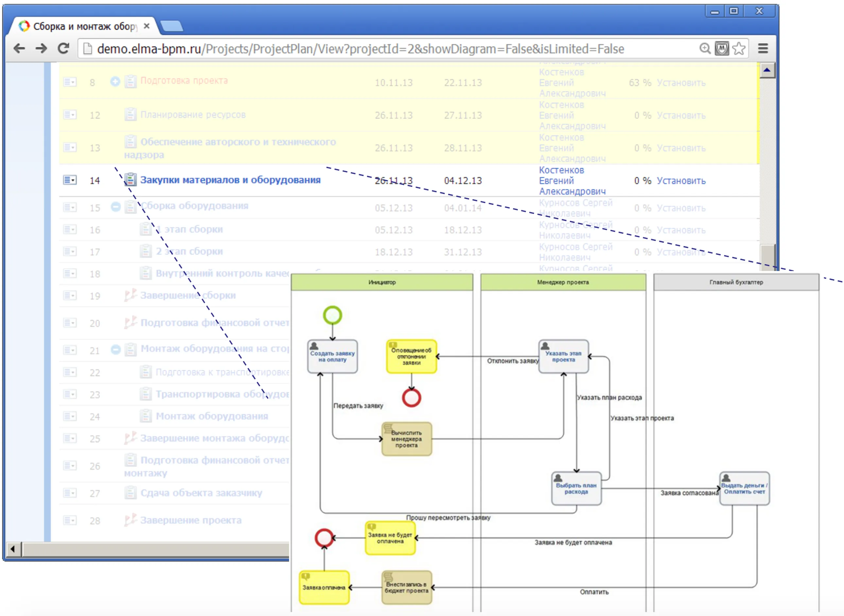This screenshot has height=616, width=844.
Task: Collapse Сборка оборудования group
Action: tap(116, 207)
